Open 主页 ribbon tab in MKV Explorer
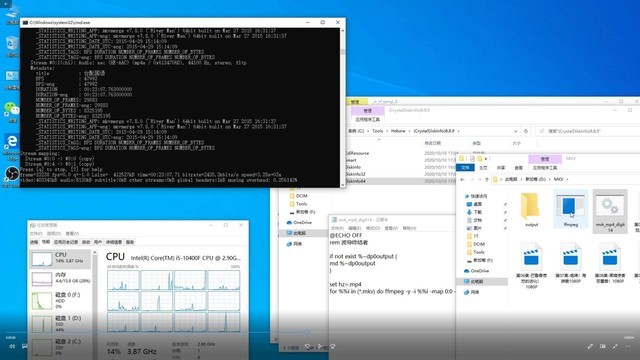640x360 pixels. [483, 168]
